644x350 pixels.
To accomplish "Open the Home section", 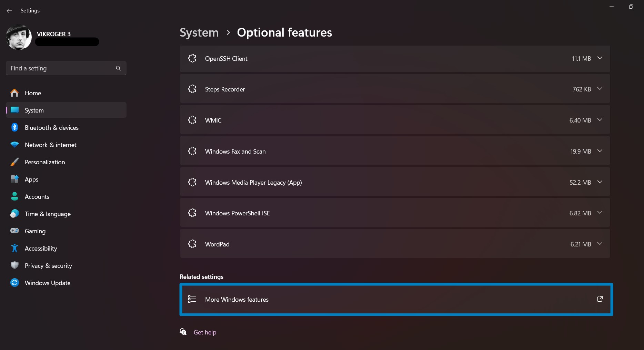I will point(66,93).
